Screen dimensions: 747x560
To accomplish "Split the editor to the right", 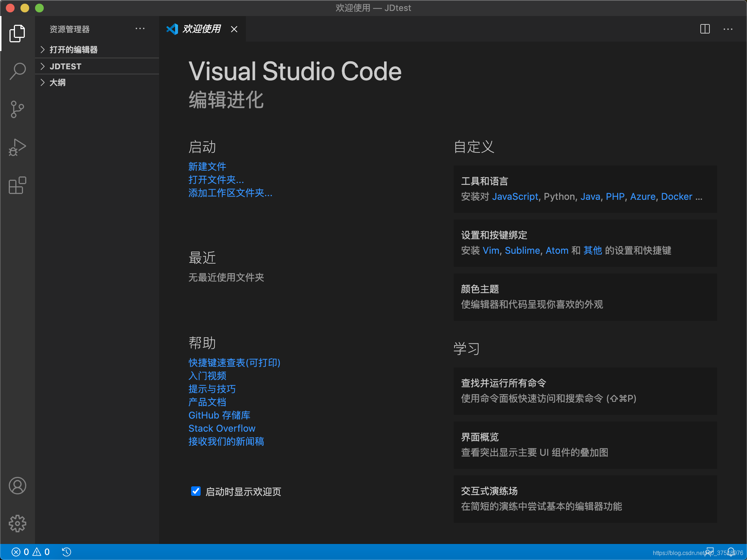I will tap(705, 29).
